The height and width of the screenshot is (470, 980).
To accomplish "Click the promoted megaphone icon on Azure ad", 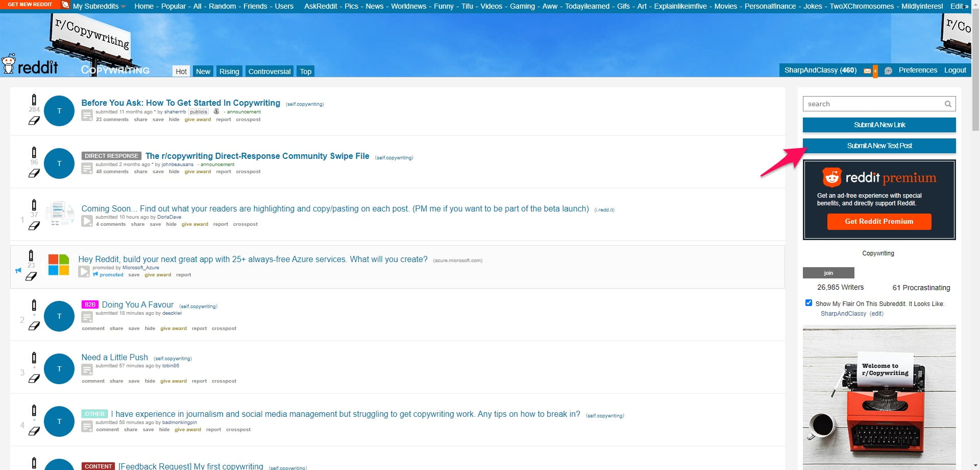I will point(18,270).
